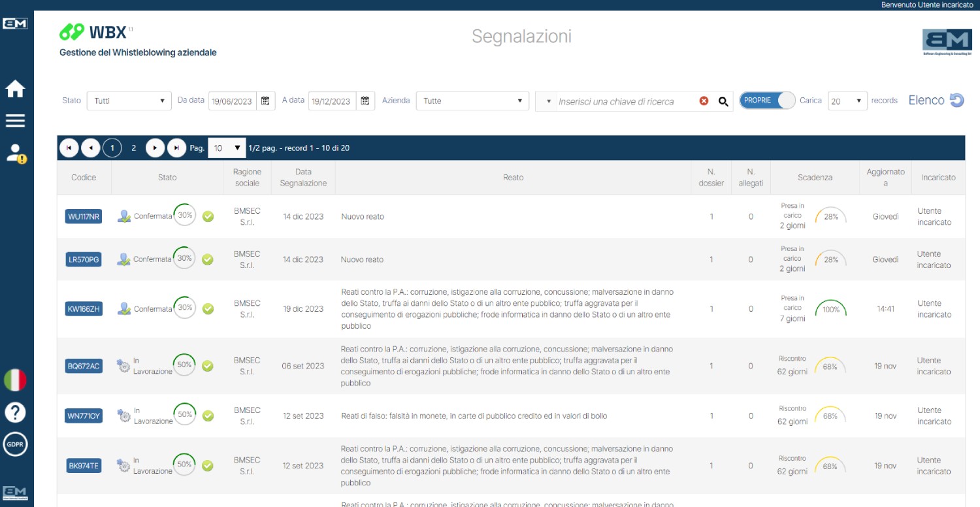Edit the Da data date field
Screen dimensions: 980x507
tap(233, 101)
